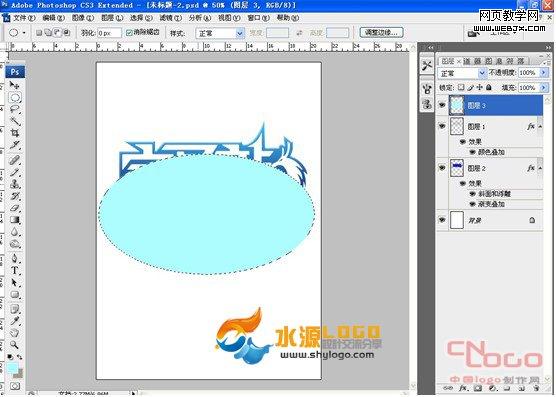556x397 pixels.
Task: Select the Brush tool
Action: tap(15, 172)
